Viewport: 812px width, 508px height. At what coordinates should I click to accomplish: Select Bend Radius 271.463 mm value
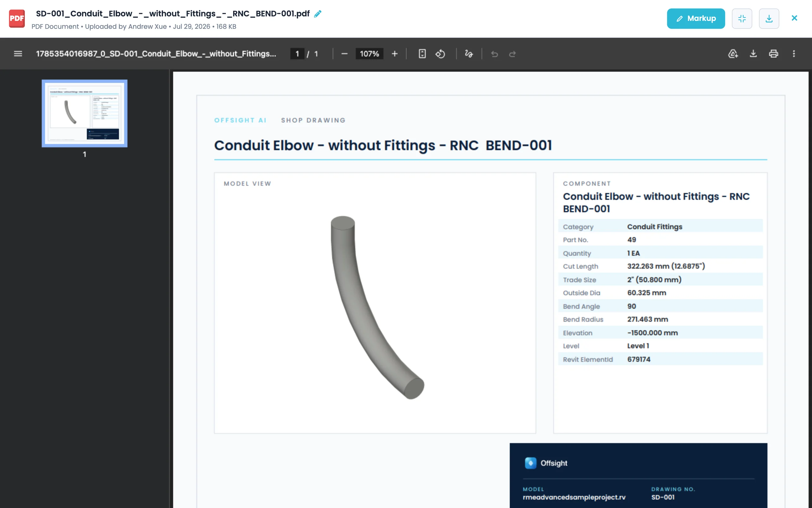(648, 319)
